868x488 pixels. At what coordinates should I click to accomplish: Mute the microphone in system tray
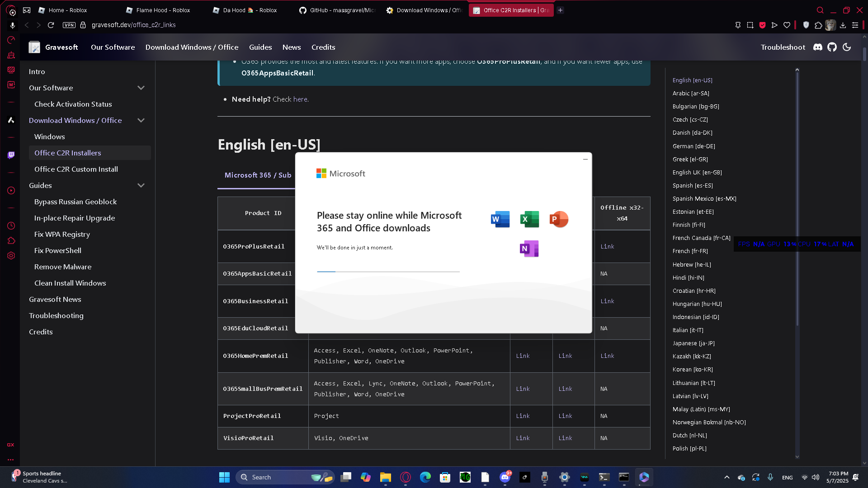770,477
